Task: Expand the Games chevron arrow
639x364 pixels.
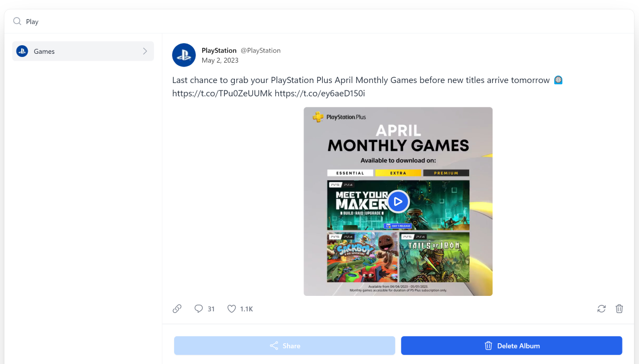Action: [145, 51]
